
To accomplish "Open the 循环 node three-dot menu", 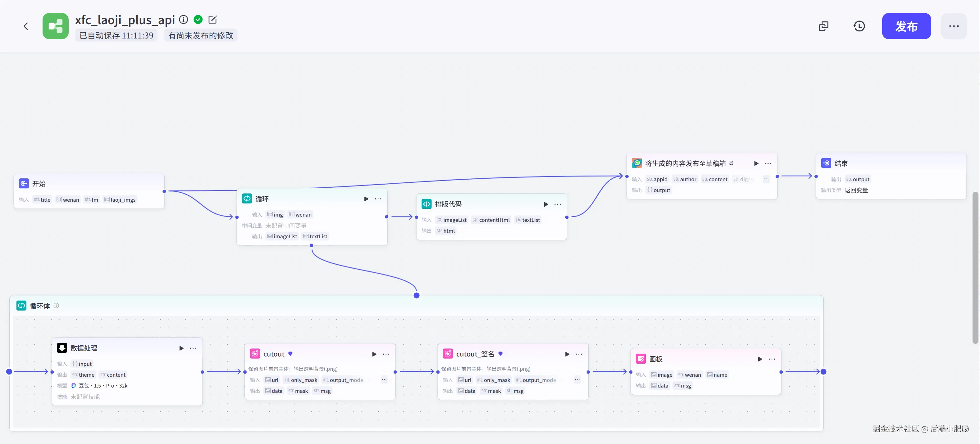I will click(x=378, y=199).
